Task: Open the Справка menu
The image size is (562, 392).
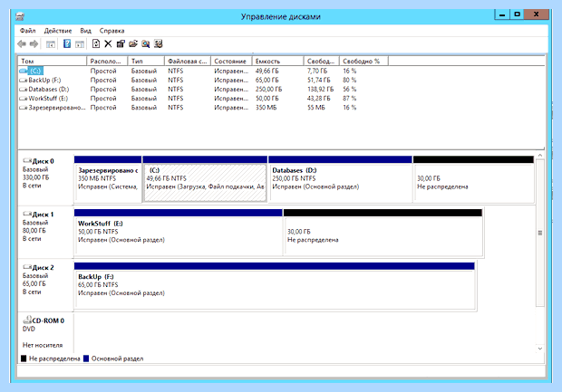Action: coord(111,31)
